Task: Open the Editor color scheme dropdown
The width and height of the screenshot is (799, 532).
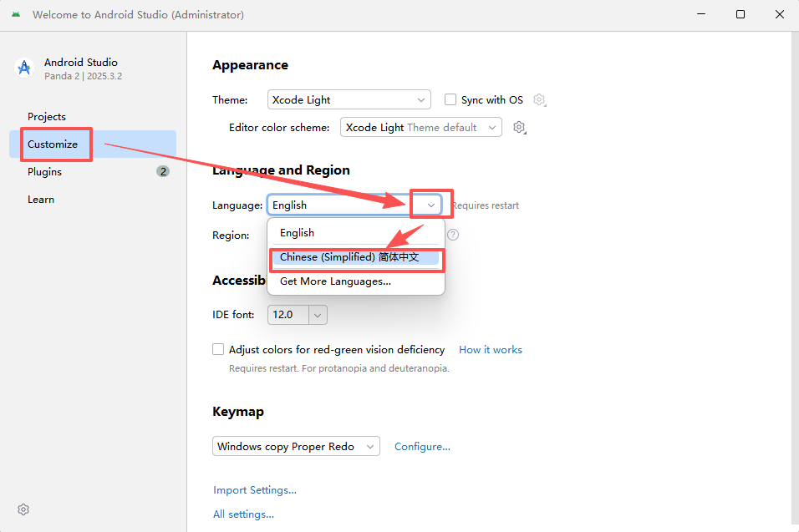Action: coord(421,127)
